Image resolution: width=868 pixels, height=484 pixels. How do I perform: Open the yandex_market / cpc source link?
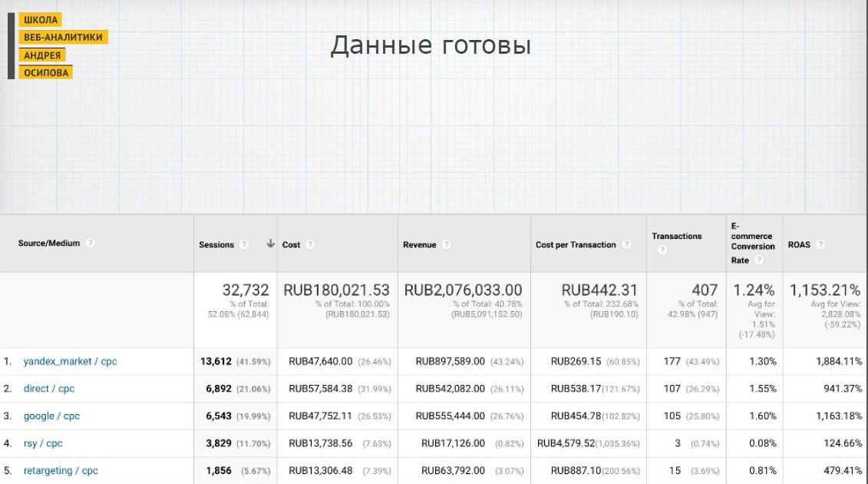[70, 361]
